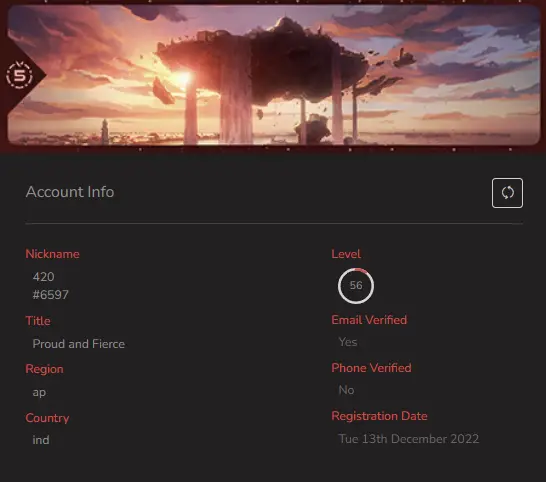Select the country value ind
Screen dimensions: 546x482
[x=41, y=440]
